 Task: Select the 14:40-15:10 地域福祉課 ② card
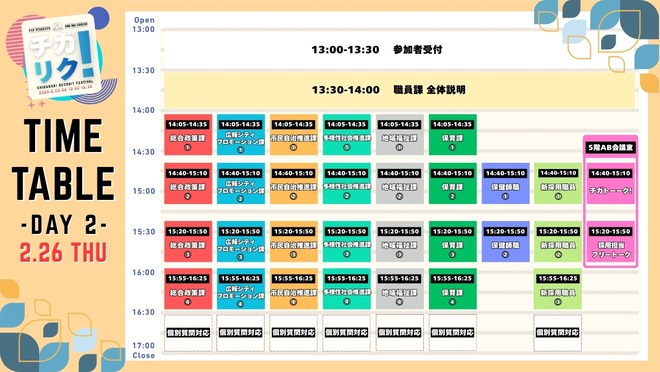(x=400, y=183)
